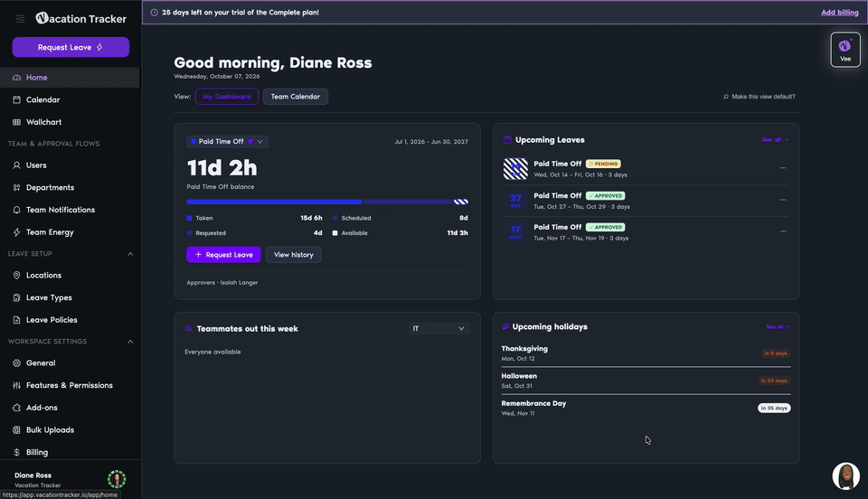The image size is (868, 499).
Task: Open Features & Permissions settings
Action: pyautogui.click(x=70, y=385)
